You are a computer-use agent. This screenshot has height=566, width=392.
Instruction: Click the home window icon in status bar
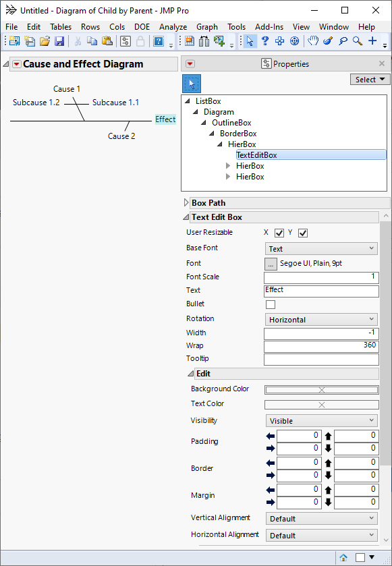pos(343,558)
